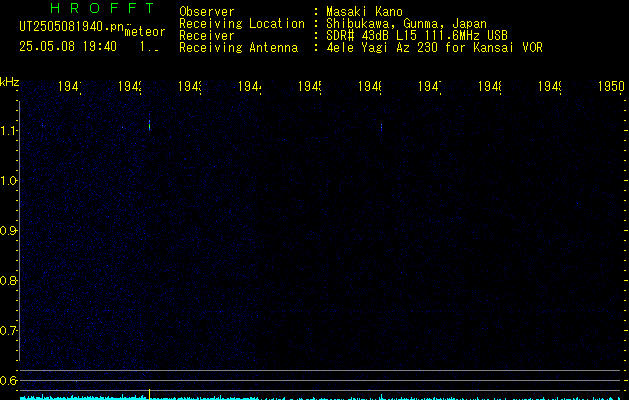Viewport: 629px width, 400px height.
Task: Click the 0.9 kHz axis label
Action: [9, 230]
